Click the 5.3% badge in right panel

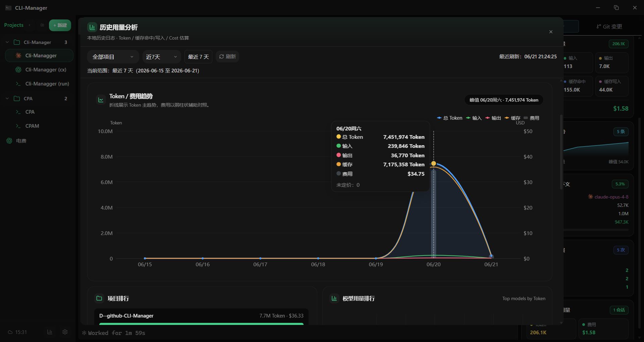pos(620,184)
